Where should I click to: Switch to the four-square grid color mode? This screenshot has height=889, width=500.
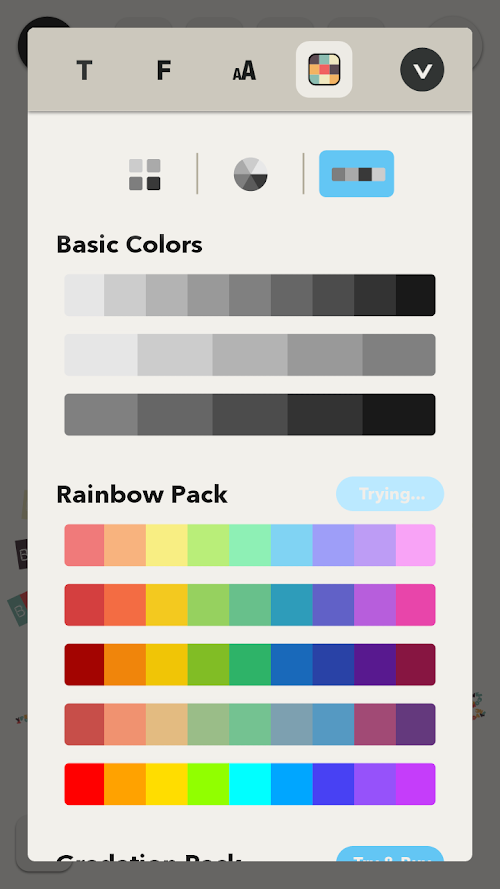coord(145,174)
